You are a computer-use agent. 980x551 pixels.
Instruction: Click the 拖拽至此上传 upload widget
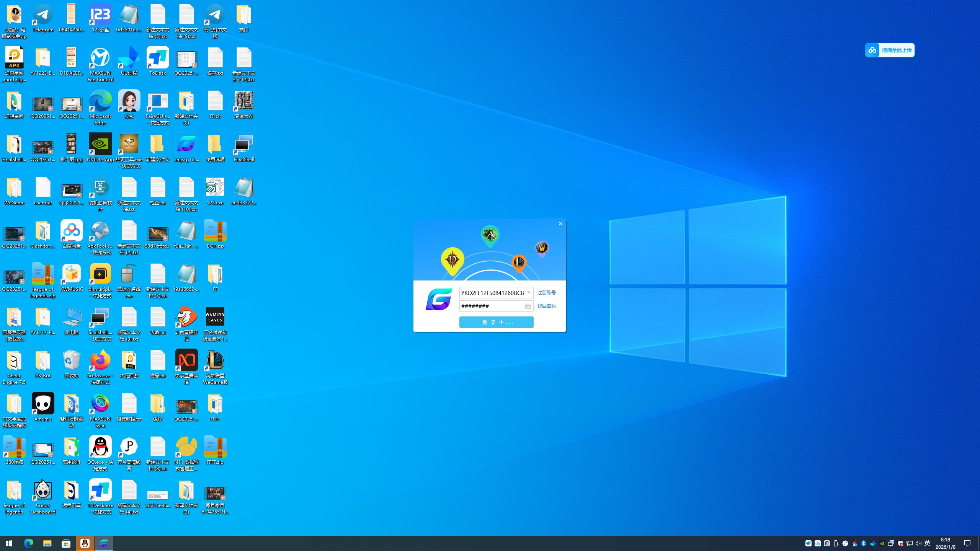pos(890,50)
